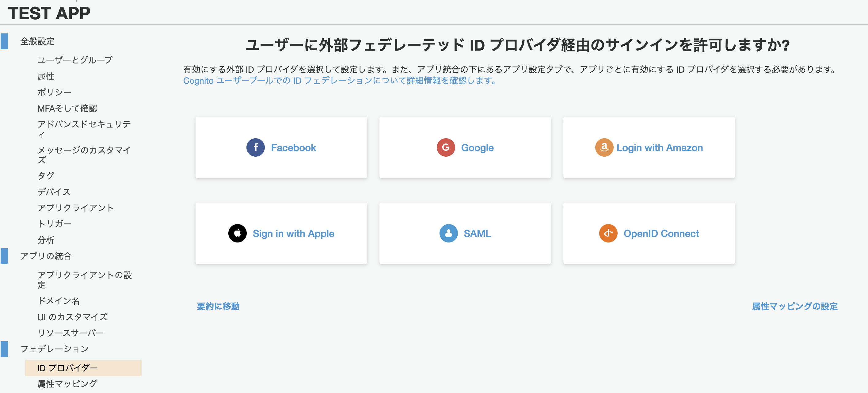Select the ID プロバイダー sidebar item

click(x=67, y=368)
